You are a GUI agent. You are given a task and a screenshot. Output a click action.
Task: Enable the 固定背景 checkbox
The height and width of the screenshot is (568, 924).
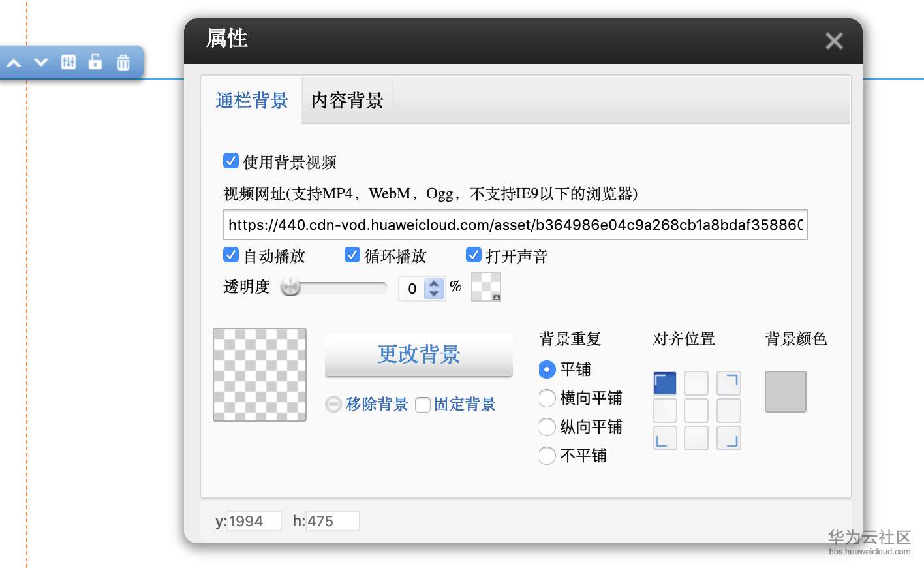tap(423, 405)
